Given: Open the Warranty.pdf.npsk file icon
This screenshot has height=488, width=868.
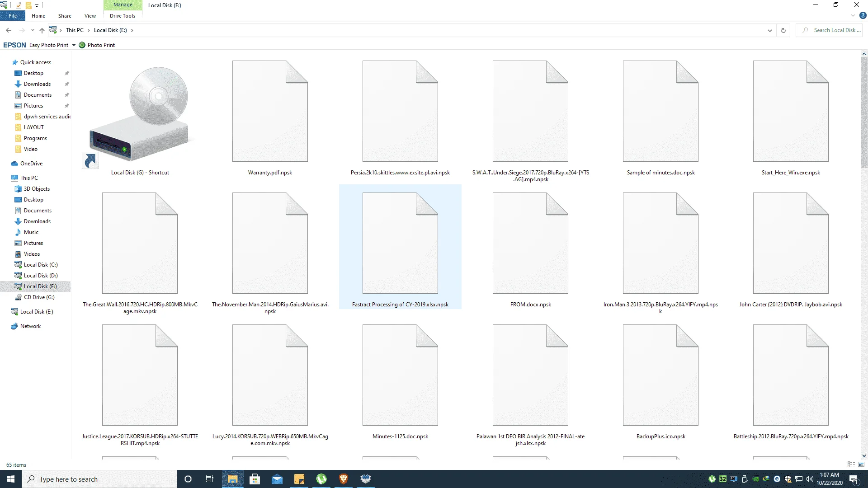Looking at the screenshot, I should click(x=270, y=111).
